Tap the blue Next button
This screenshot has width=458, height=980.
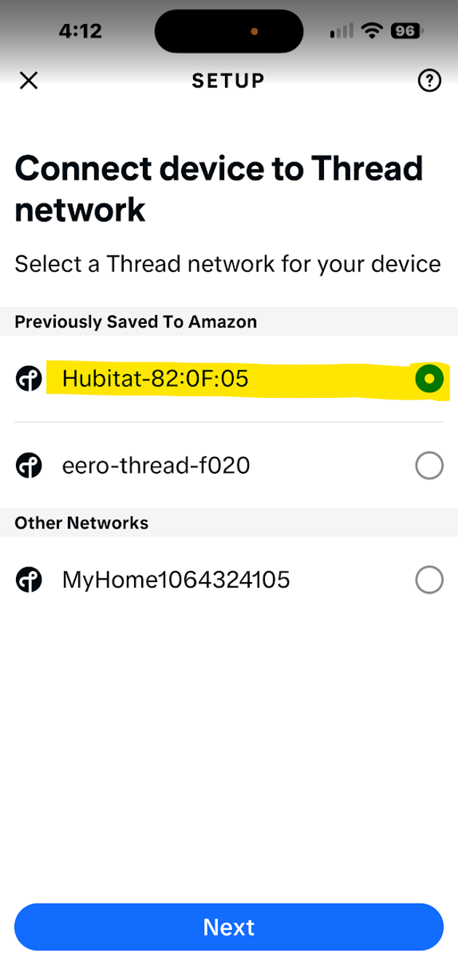coord(229,927)
